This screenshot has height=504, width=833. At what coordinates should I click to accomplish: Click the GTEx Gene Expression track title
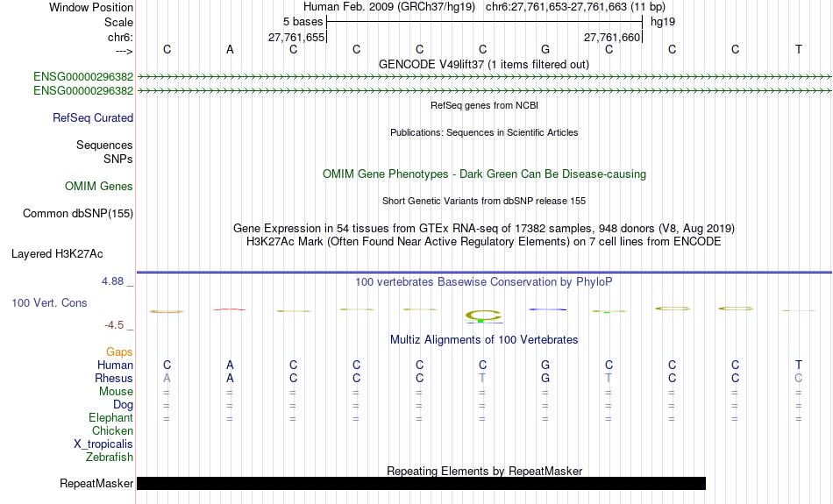[x=484, y=229]
